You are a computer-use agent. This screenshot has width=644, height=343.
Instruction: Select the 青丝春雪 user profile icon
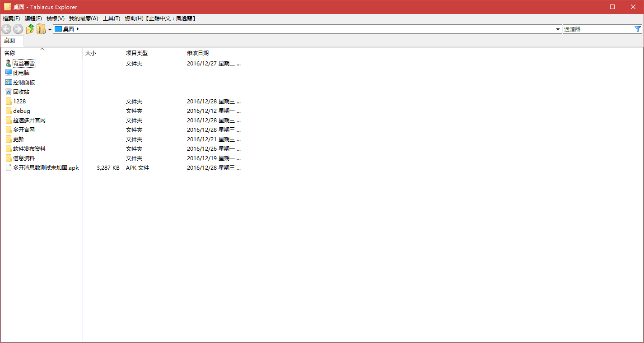pos(8,63)
